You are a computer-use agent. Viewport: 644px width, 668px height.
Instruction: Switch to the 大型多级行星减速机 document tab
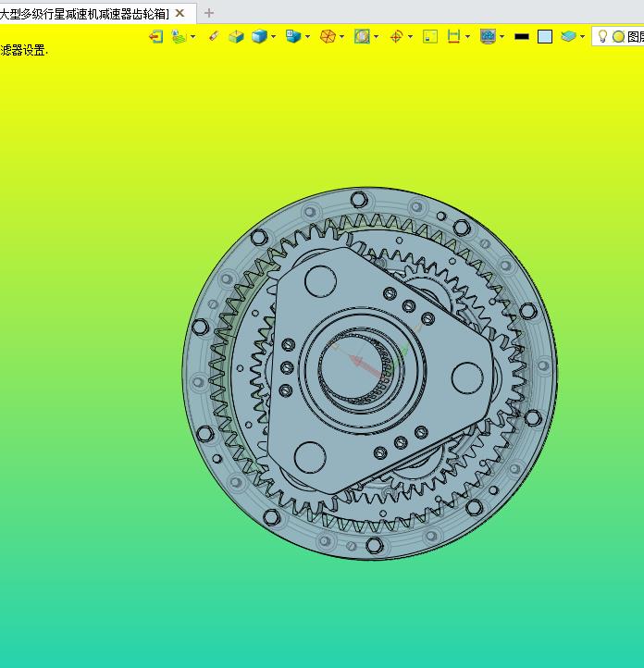click(x=84, y=14)
